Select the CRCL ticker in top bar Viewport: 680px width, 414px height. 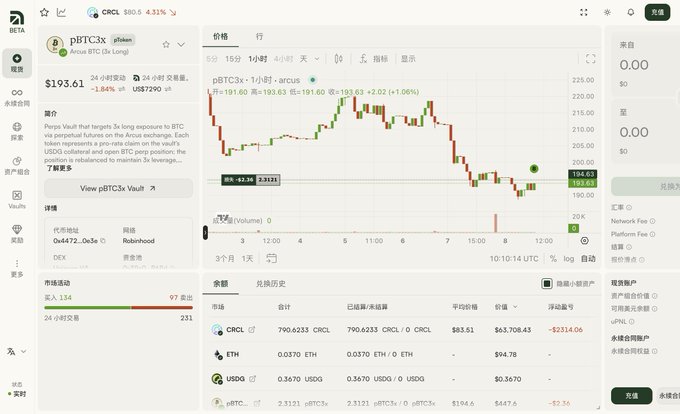pos(131,12)
